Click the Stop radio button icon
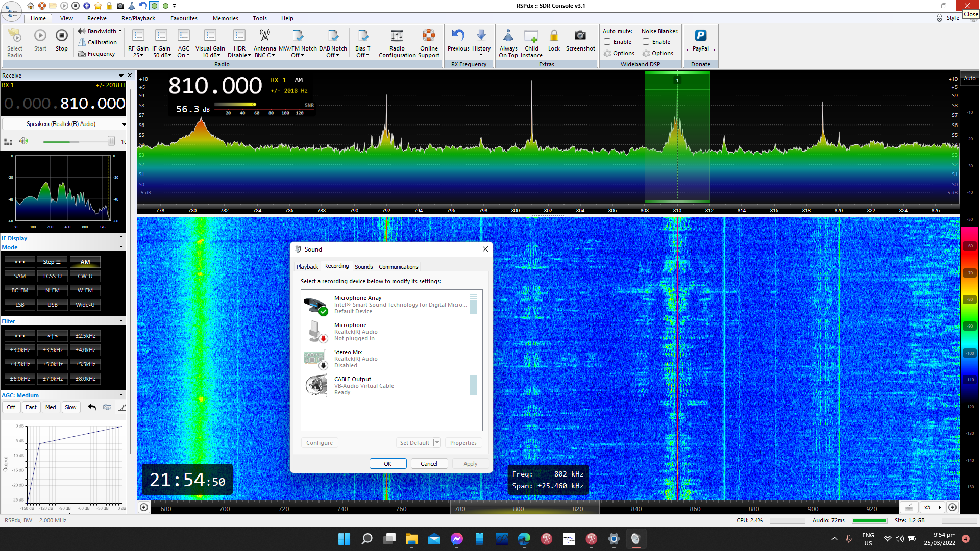This screenshot has height=551, width=980. pos(61,36)
